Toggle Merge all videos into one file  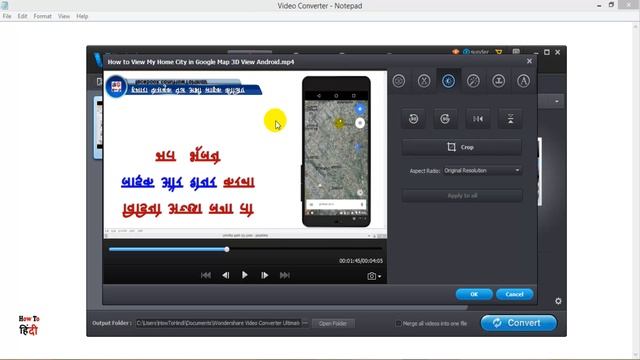click(x=398, y=323)
